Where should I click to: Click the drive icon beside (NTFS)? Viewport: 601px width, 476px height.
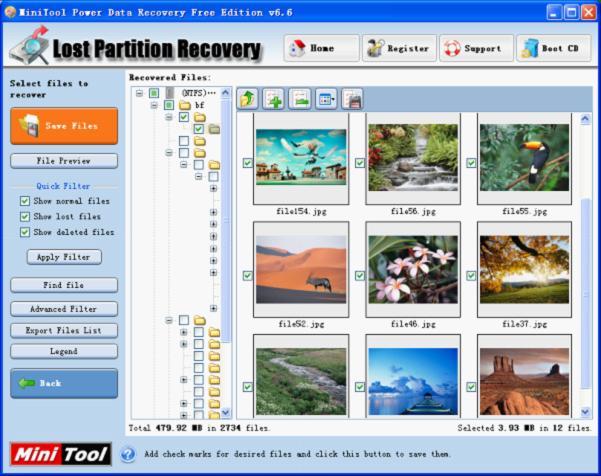pyautogui.click(x=170, y=93)
